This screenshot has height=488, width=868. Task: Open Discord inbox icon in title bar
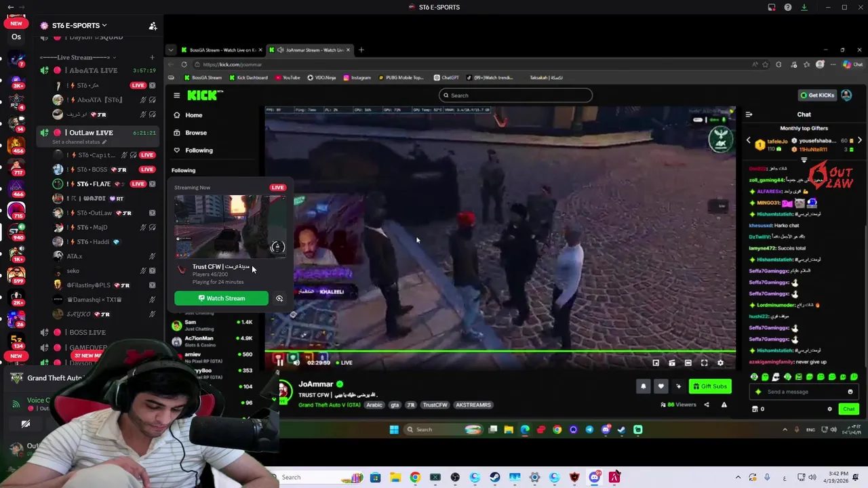coord(772,7)
